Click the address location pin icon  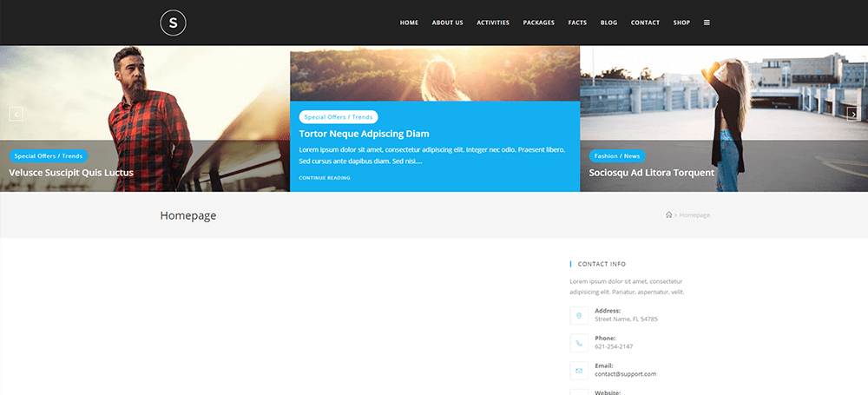579,315
